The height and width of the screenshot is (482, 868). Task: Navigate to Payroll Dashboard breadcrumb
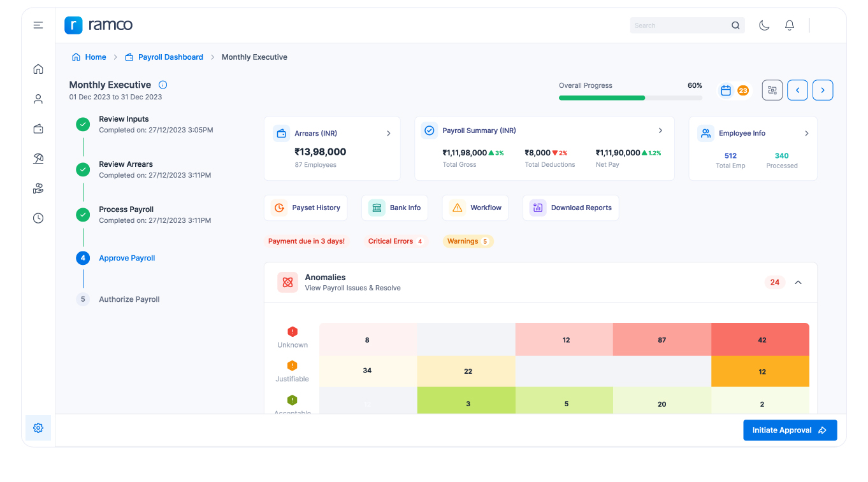pos(170,57)
